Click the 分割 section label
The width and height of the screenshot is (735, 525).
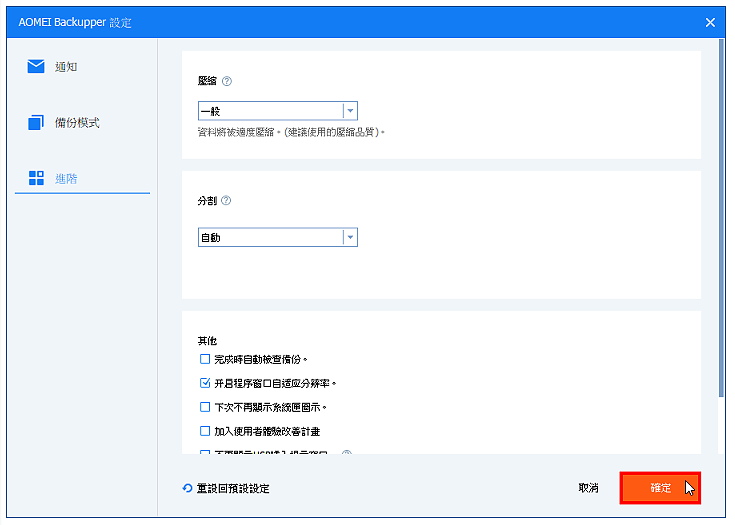[x=207, y=201]
